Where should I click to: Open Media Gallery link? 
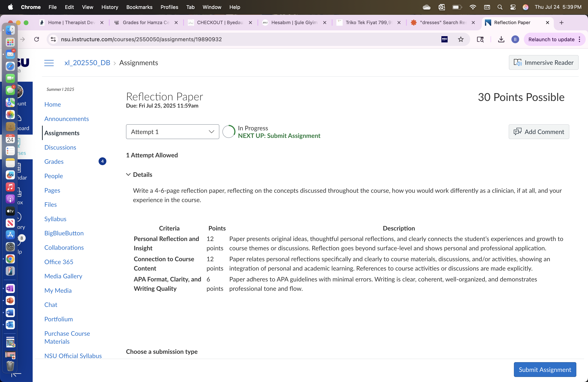coord(63,276)
